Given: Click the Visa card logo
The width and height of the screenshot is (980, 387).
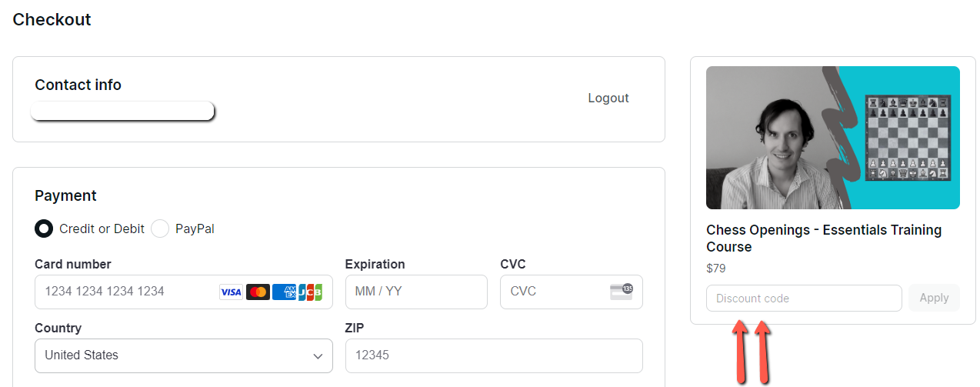Looking at the screenshot, I should point(231,292).
